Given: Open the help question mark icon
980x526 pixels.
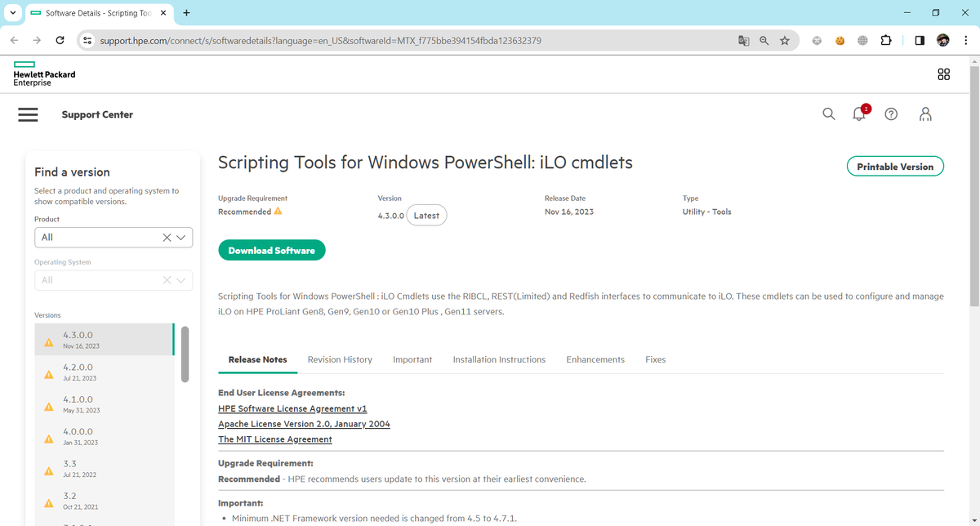Looking at the screenshot, I should pos(892,114).
